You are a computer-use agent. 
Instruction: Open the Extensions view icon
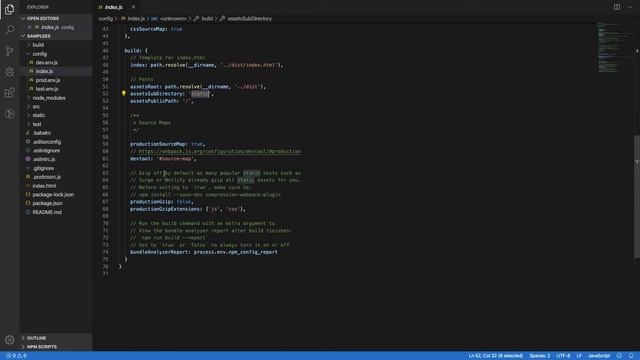pyautogui.click(x=9, y=93)
